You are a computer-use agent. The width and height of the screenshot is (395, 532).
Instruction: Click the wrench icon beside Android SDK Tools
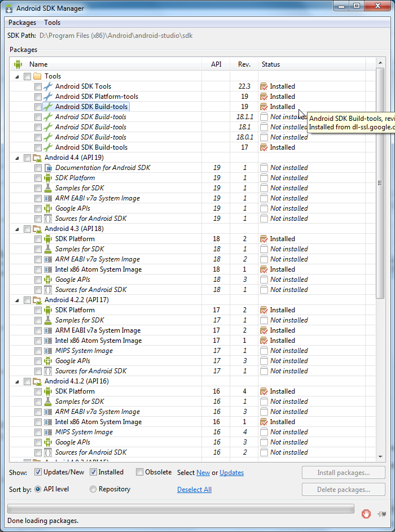tap(48, 86)
